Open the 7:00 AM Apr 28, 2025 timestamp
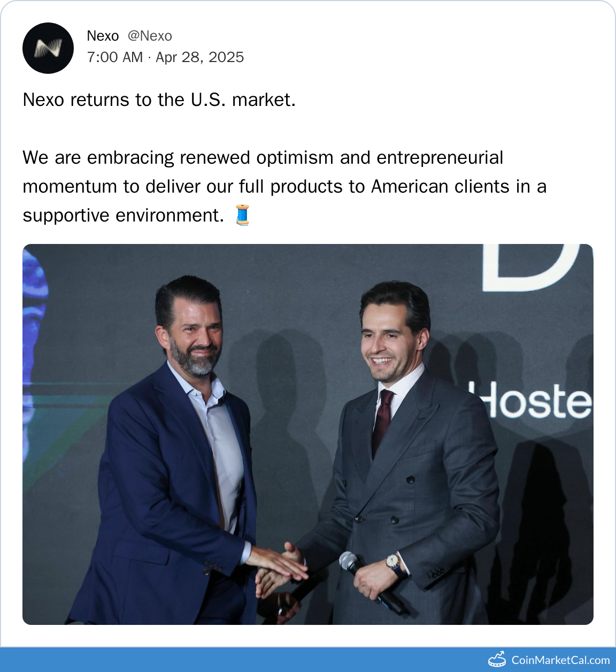 tap(165, 57)
